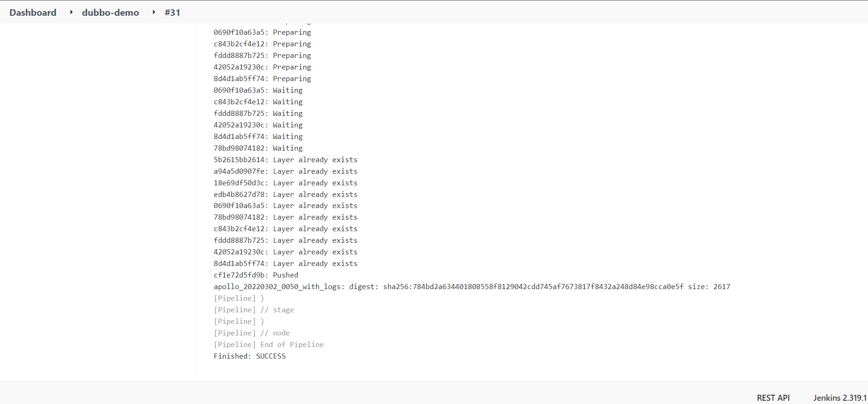The height and width of the screenshot is (404, 868).
Task: Expand the arrow after Dashboard breadcrumb
Action: click(x=71, y=12)
